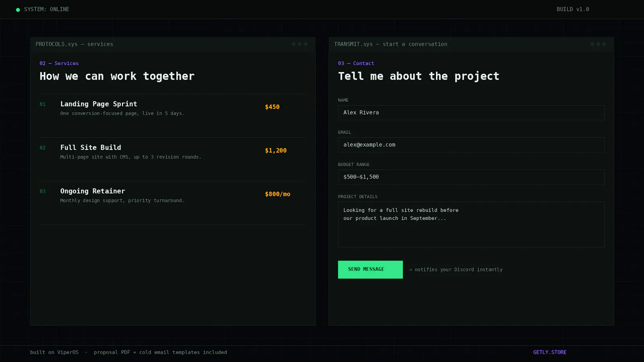Click 'built on ViperOS' footer text
The width and height of the screenshot is (644, 362).
point(54,352)
